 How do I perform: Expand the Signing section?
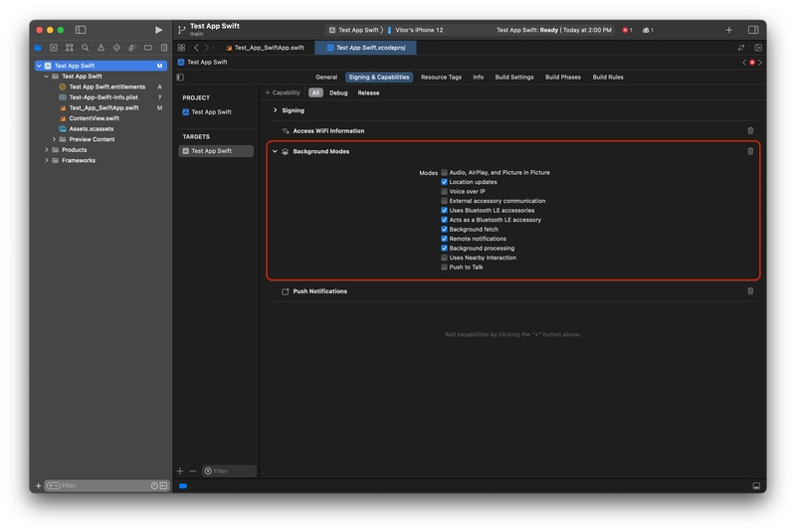pos(276,110)
